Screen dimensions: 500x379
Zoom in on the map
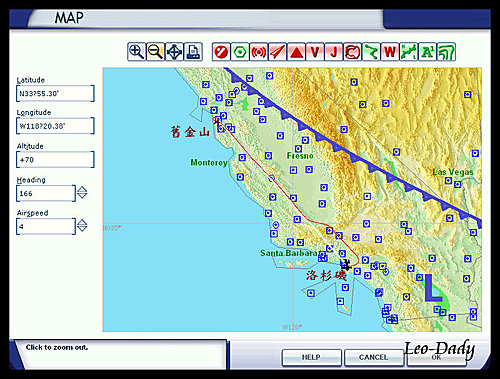pyautogui.click(x=137, y=52)
